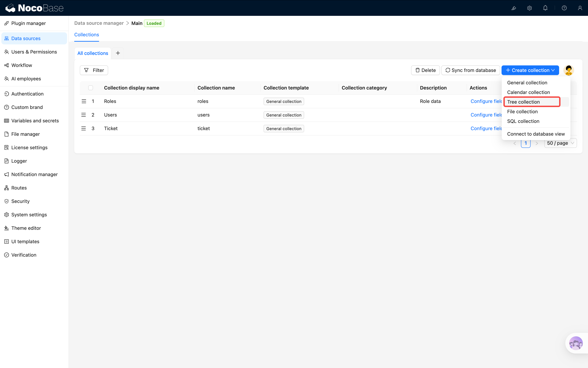Add a collection category with plus tab
This screenshot has width=588, height=368.
point(118,53)
